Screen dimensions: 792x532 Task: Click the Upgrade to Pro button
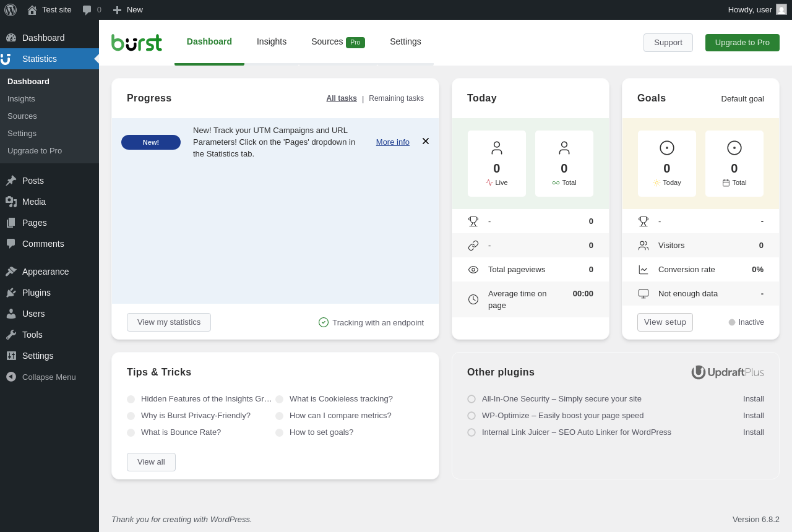click(x=742, y=43)
